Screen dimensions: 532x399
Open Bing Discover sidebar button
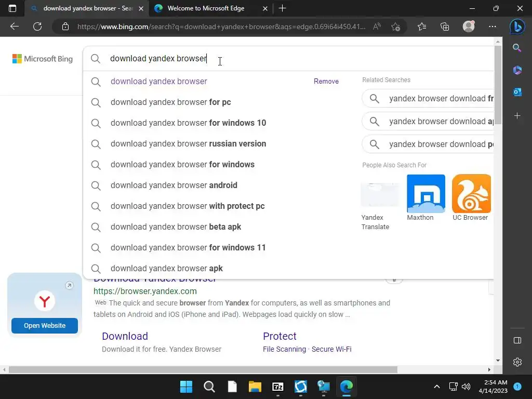pos(517,26)
